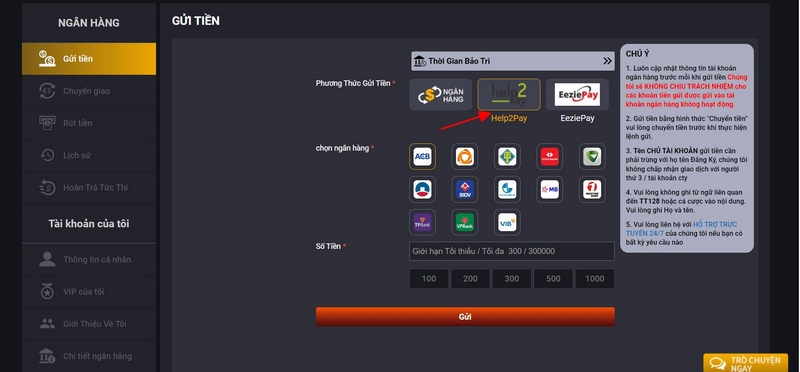Pick the red Techcombank icon
Image resolution: width=800 pixels, height=372 pixels.
pyautogui.click(x=549, y=157)
